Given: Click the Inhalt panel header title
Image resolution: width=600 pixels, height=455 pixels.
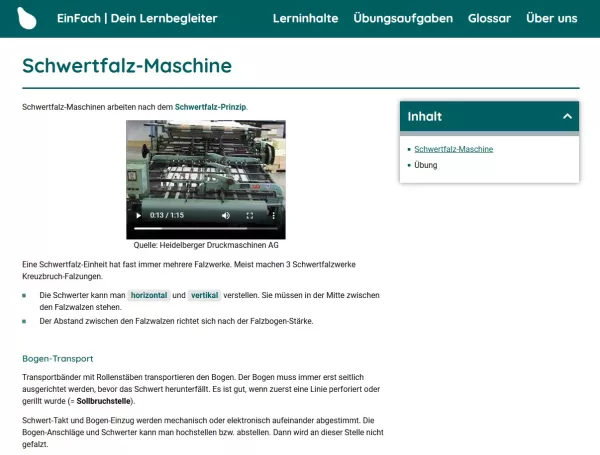Looking at the screenshot, I should coord(425,116).
